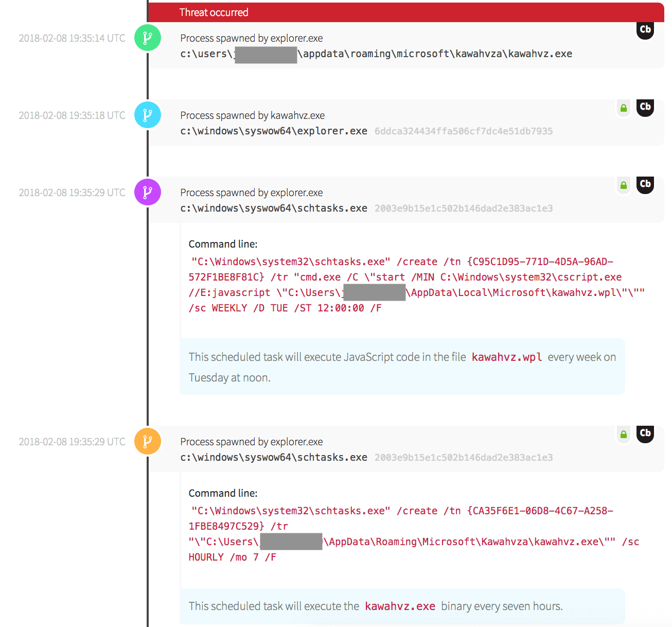Click the Cb badge on the hourly schtasks event

tap(645, 433)
